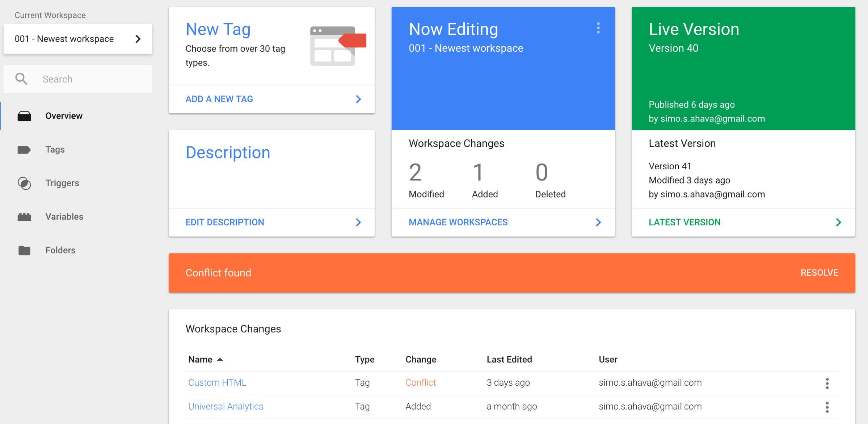Image resolution: width=868 pixels, height=424 pixels.
Task: Click chevron next to Manage Workspaces
Action: [x=598, y=222]
